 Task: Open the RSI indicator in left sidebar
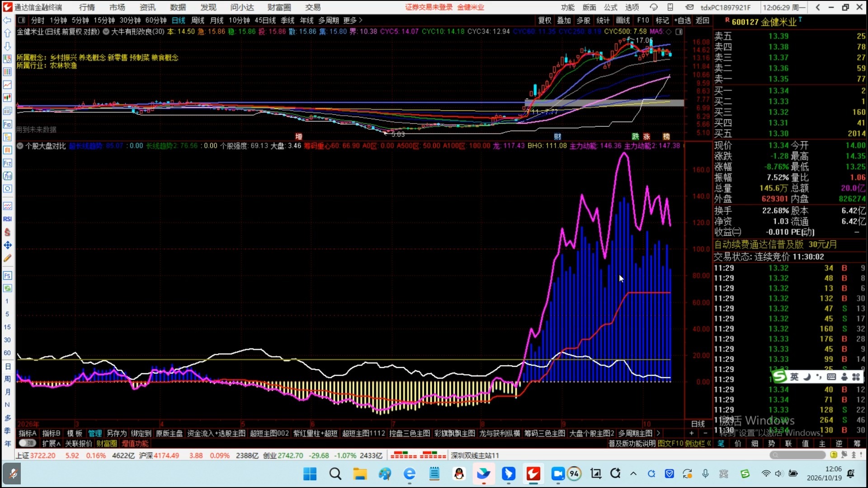(x=7, y=219)
